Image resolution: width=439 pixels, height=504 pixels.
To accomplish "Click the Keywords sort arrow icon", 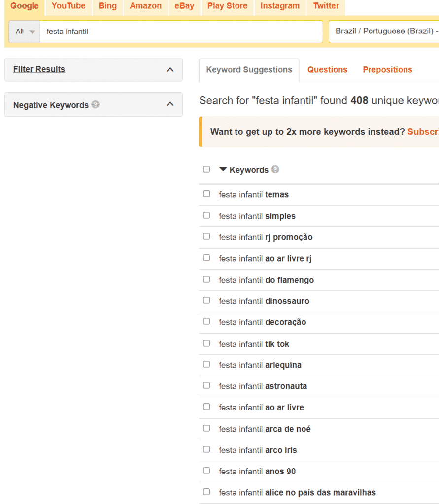I will click(223, 169).
